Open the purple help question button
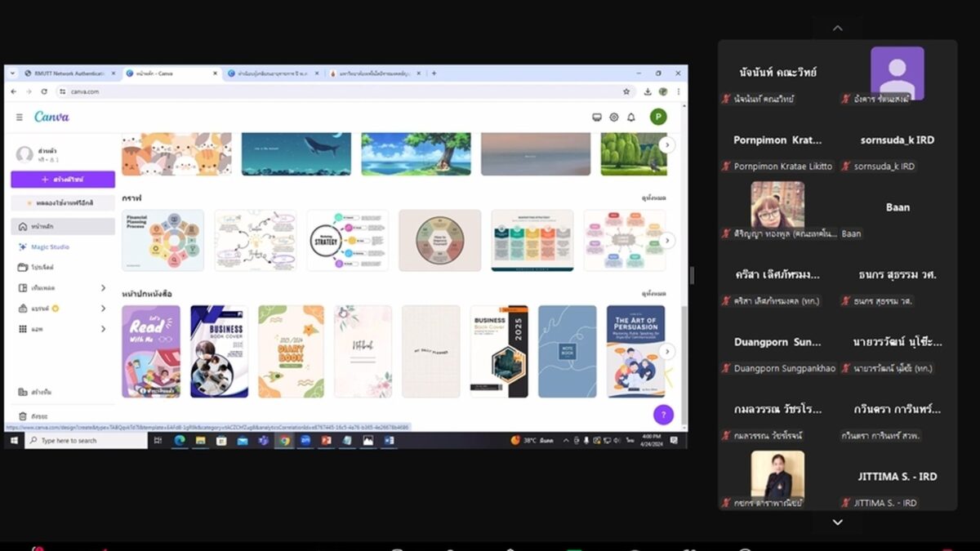Image resolution: width=980 pixels, height=551 pixels. [663, 415]
